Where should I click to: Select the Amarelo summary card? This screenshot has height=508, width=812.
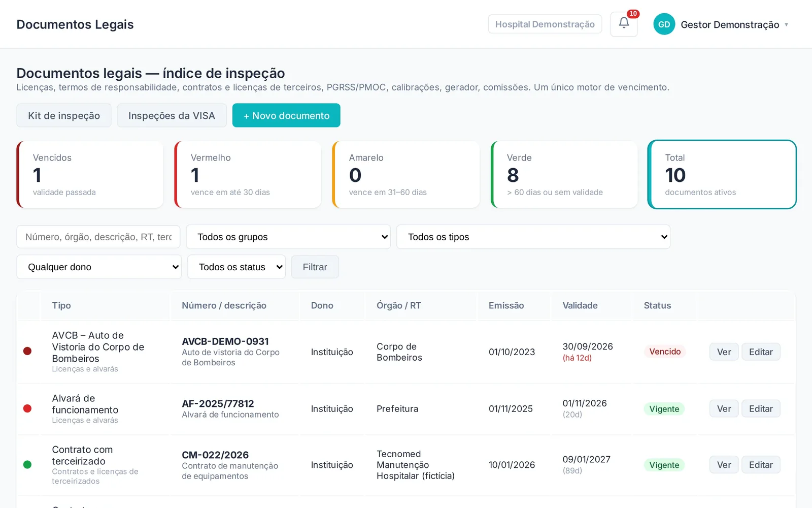pos(406,174)
